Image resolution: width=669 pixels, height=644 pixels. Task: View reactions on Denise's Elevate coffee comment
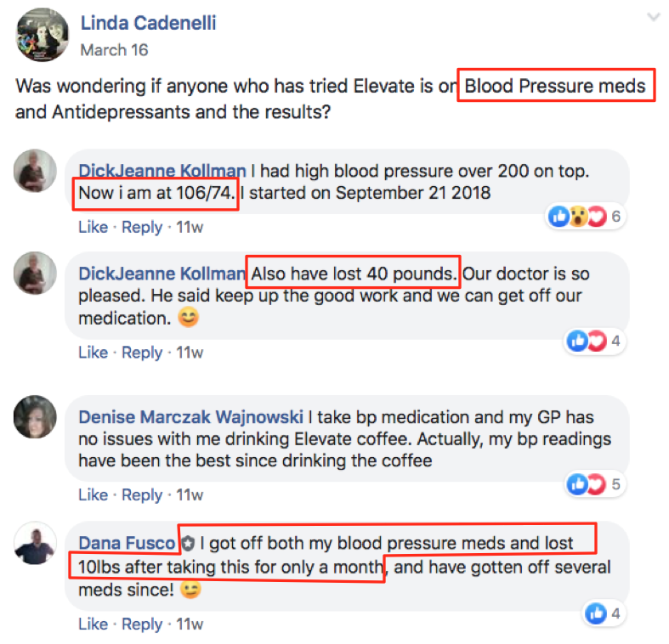pos(594,484)
